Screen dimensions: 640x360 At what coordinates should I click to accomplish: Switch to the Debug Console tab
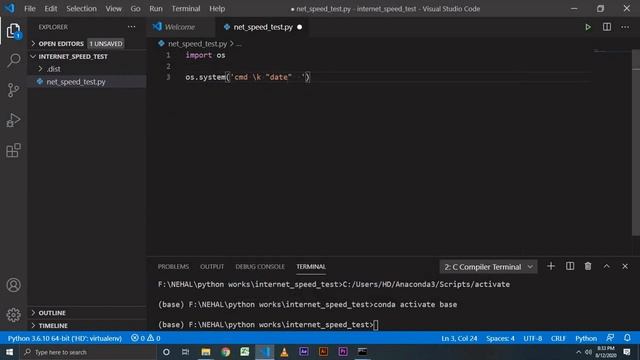point(260,267)
